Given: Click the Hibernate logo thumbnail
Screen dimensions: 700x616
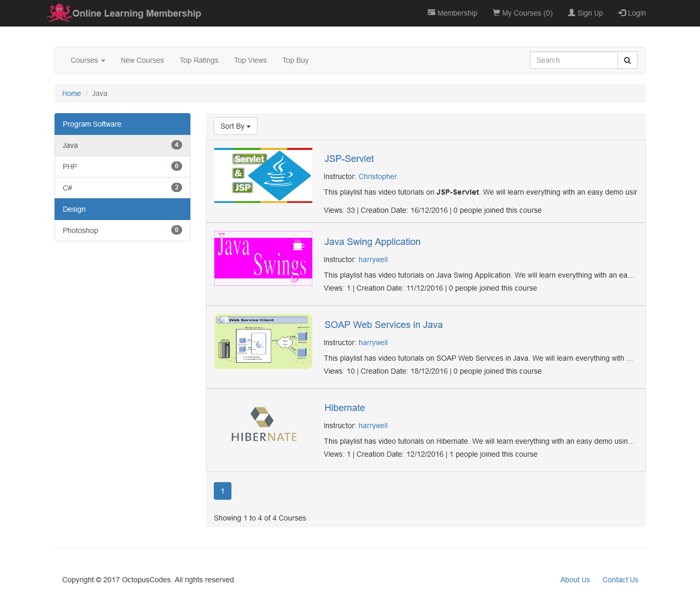Looking at the screenshot, I should (263, 425).
